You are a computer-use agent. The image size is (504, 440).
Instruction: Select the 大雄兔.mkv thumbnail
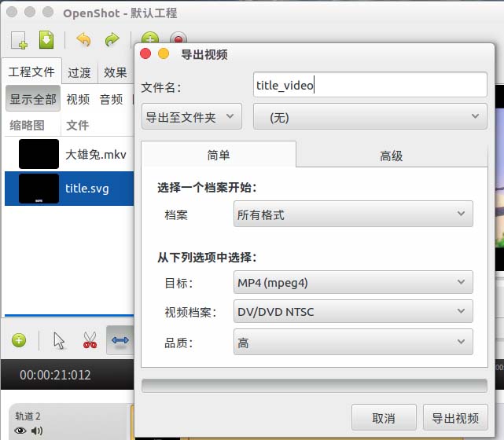(x=39, y=154)
